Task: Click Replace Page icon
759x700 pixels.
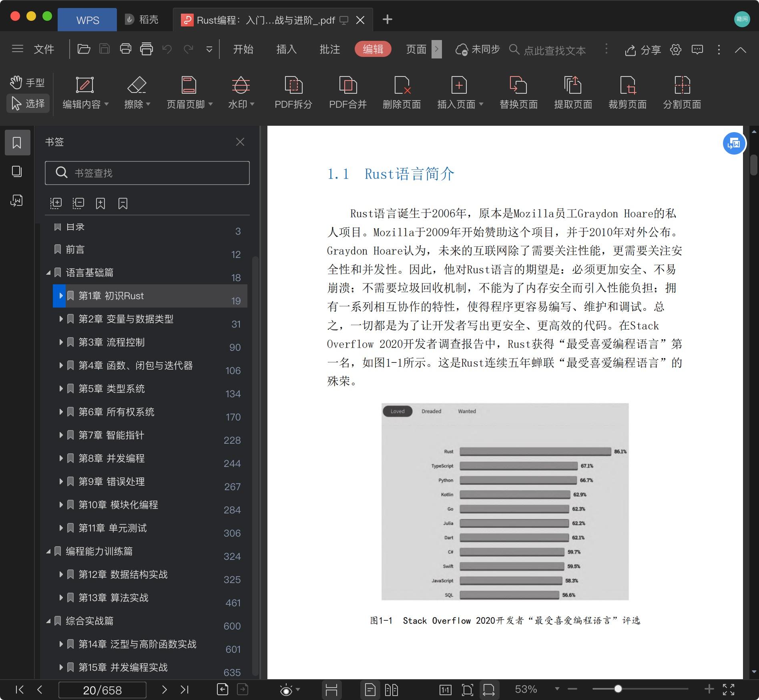Action: (x=518, y=85)
